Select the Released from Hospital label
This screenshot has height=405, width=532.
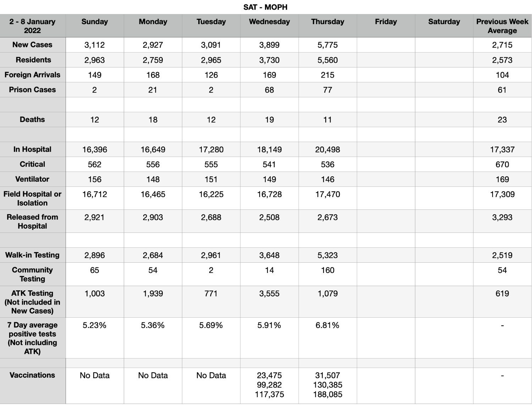click(33, 221)
